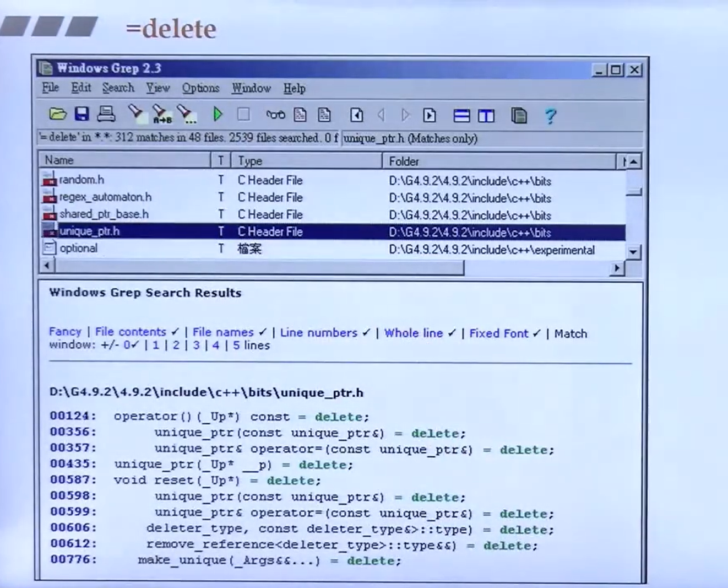Image resolution: width=728 pixels, height=588 pixels.
Task: Click status text showing 312 matches
Action: [x=188, y=138]
